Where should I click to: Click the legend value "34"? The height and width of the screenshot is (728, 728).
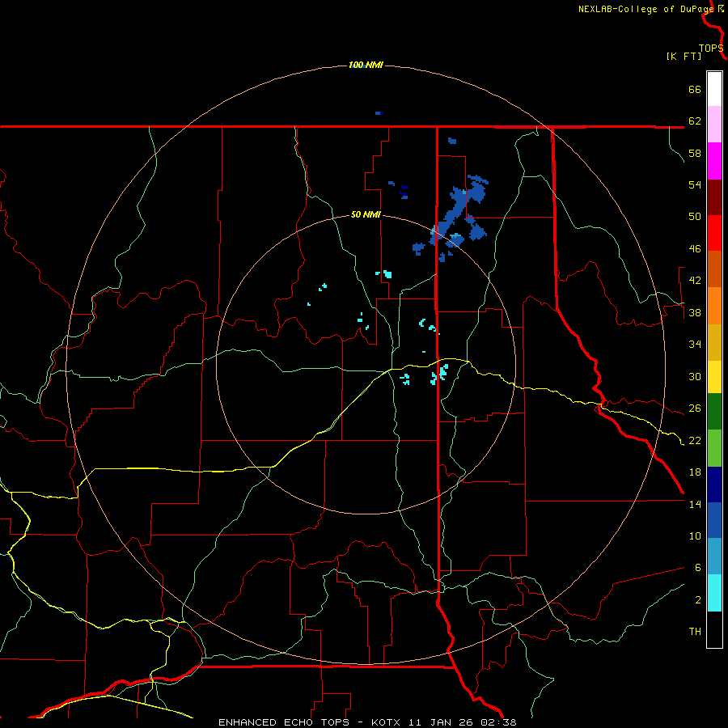coord(695,345)
